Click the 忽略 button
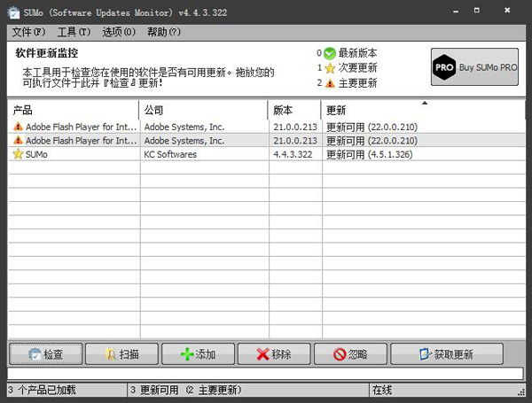 coord(350,354)
